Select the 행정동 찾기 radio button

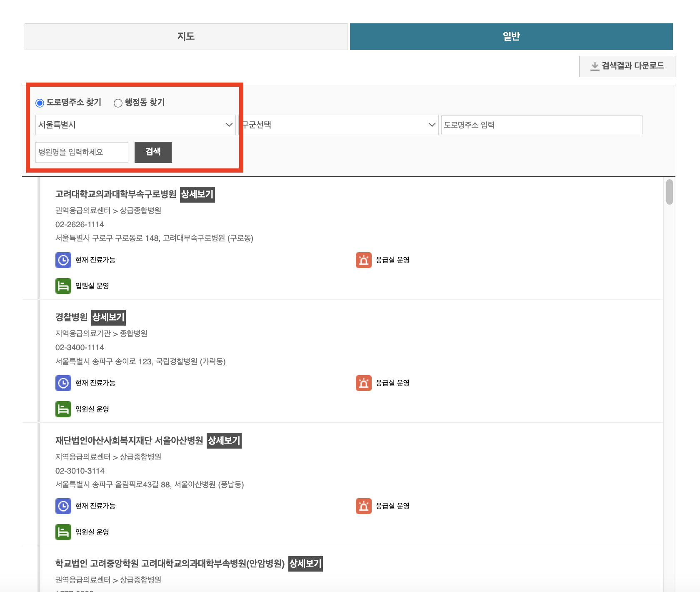(x=118, y=103)
